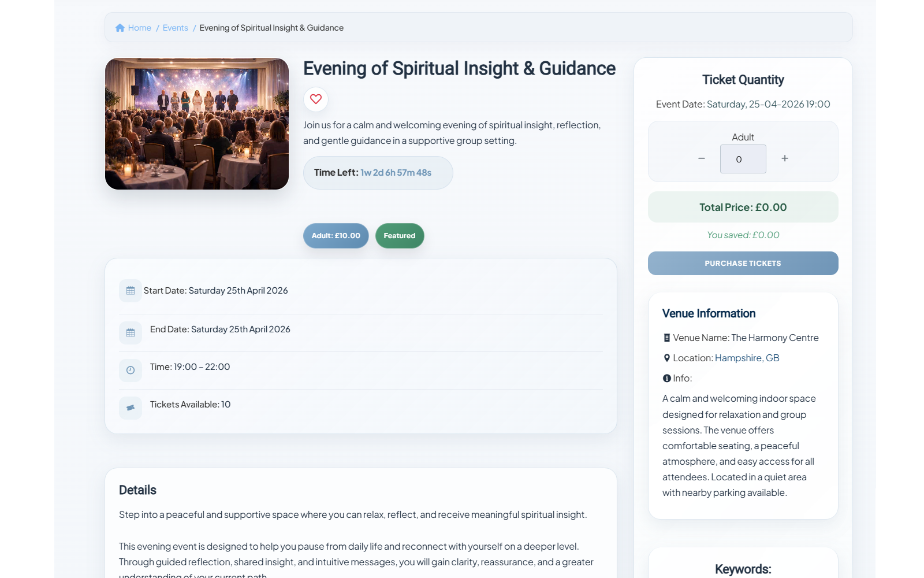Viewport: 924px width, 578px height.
Task: Click the End Date calendar icon
Action: (131, 333)
